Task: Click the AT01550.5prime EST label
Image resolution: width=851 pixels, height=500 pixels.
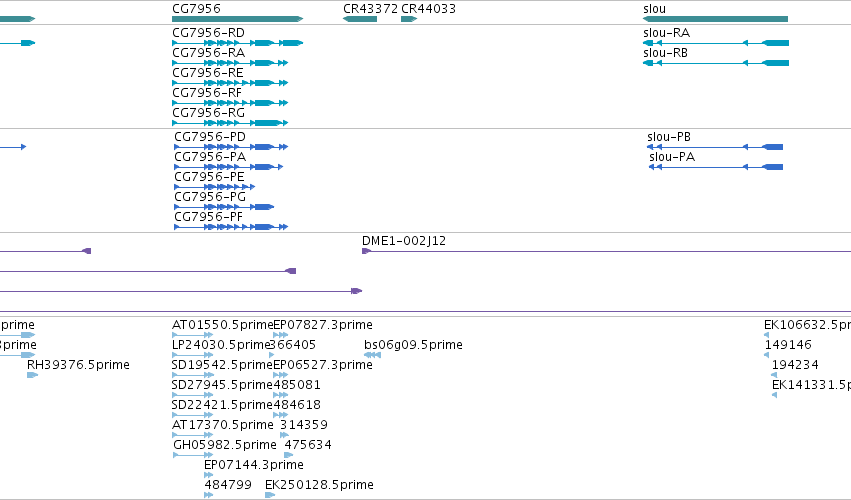Action: 223,325
